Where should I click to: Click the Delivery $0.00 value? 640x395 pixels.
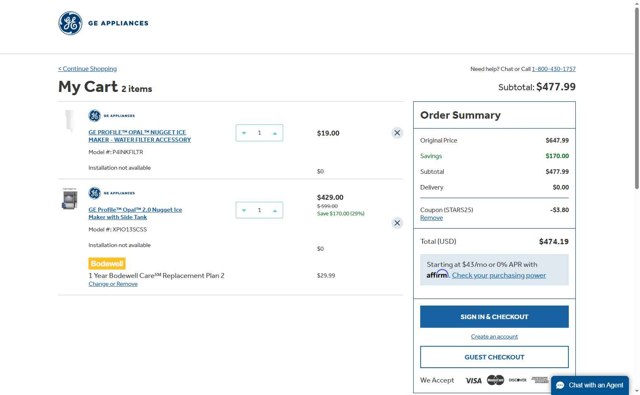click(x=561, y=187)
